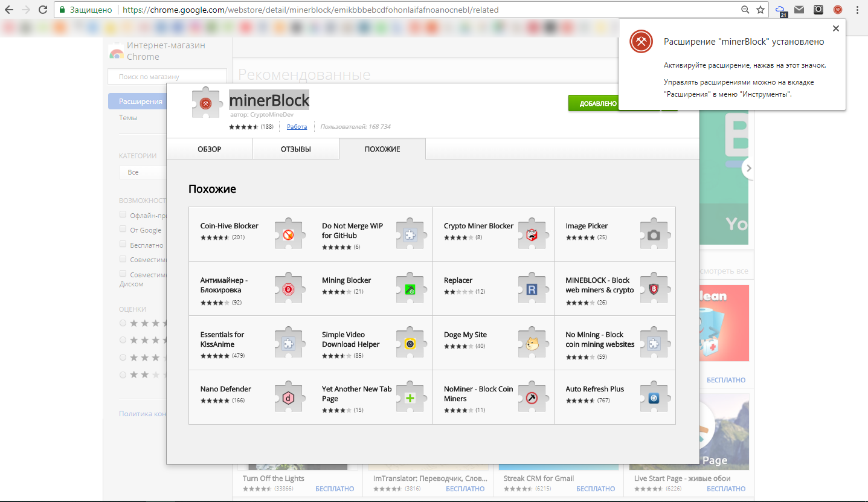Image resolution: width=868 pixels, height=502 pixels.
Task: Click the minerBlock star rating with (188)
Action: click(x=251, y=127)
